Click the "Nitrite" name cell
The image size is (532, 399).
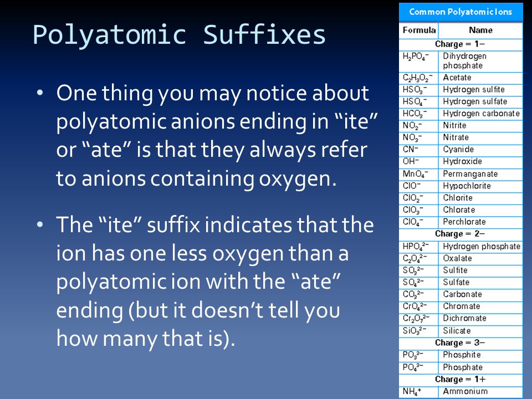pos(480,126)
